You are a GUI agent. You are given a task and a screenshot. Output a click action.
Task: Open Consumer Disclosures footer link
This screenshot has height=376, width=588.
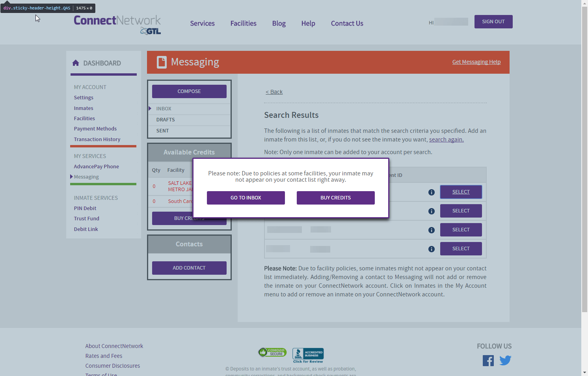coord(113,366)
